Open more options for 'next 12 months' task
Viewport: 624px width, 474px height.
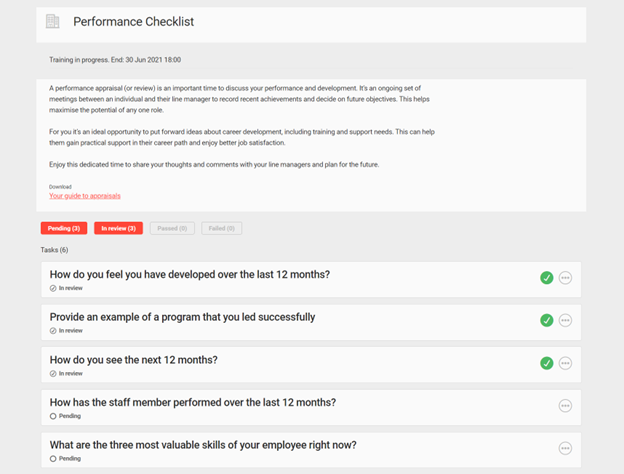pyautogui.click(x=565, y=363)
